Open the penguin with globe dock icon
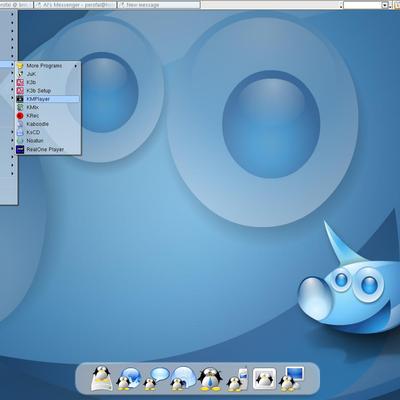The height and width of the screenshot is (400, 400). pyautogui.click(x=128, y=379)
